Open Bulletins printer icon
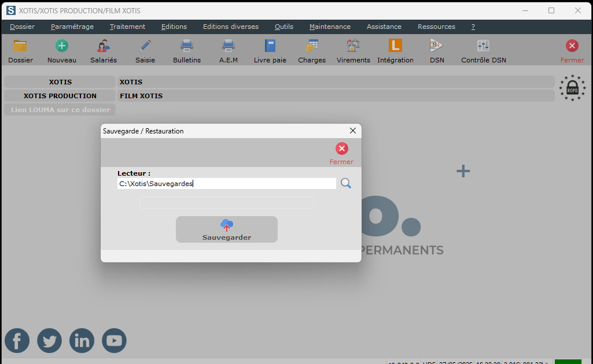Screen dimensions: 593x364 point(187,46)
